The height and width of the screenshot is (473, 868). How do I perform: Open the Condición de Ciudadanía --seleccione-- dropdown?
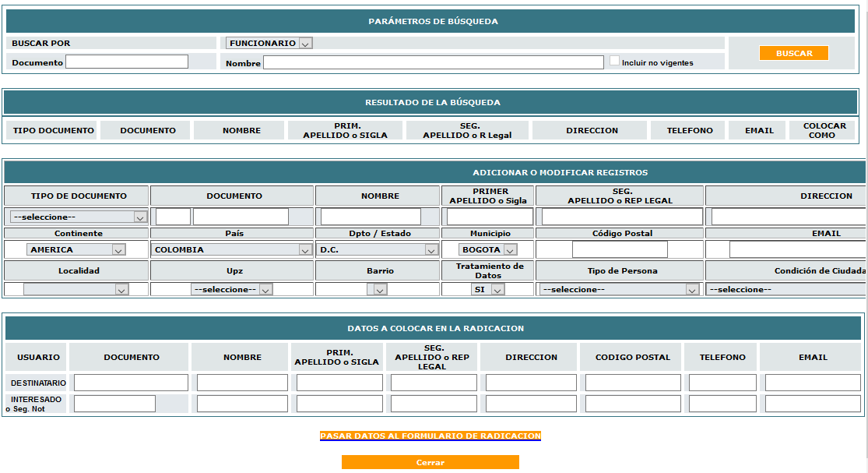[x=786, y=289]
